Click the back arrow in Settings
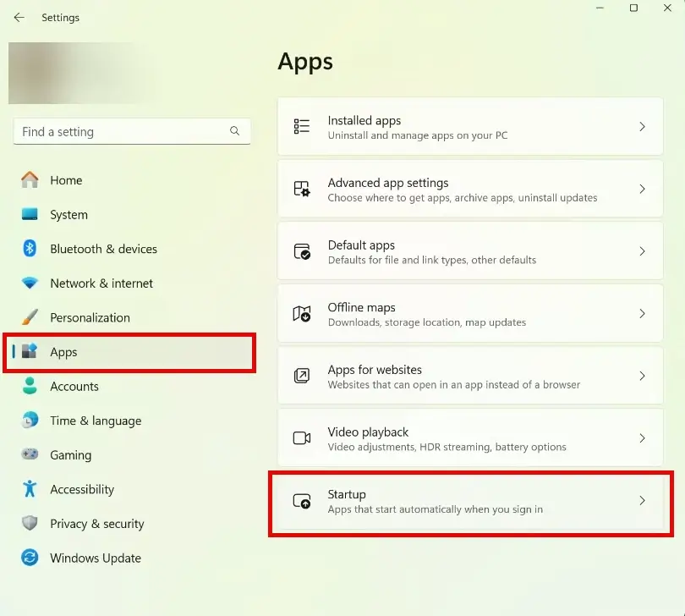Viewport: 685px width, 616px height. pos(19,18)
